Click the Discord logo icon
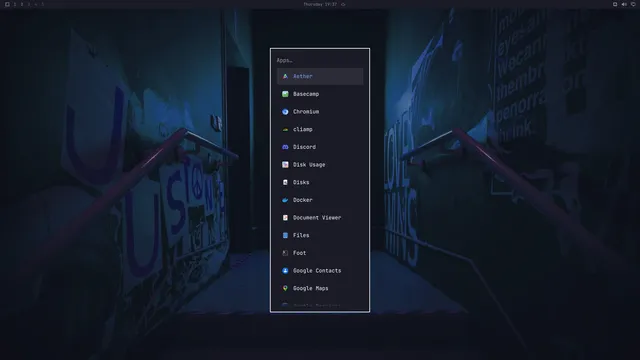640x360 pixels. tap(285, 147)
